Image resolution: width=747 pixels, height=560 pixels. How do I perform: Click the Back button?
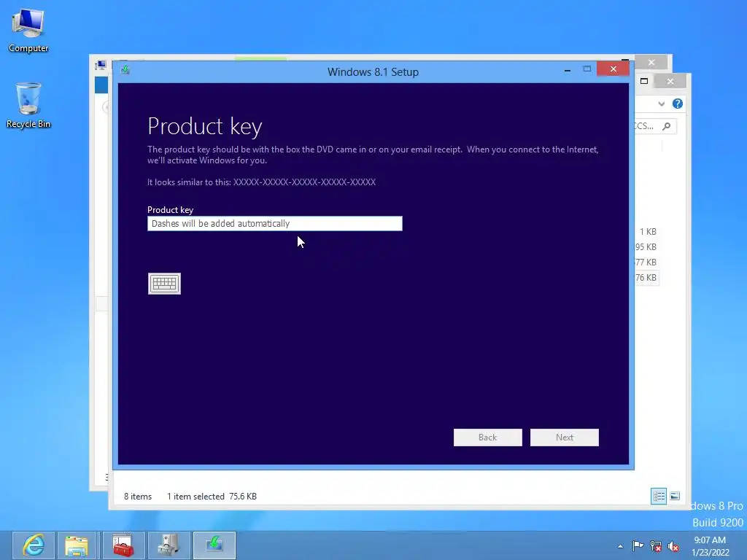coord(488,437)
